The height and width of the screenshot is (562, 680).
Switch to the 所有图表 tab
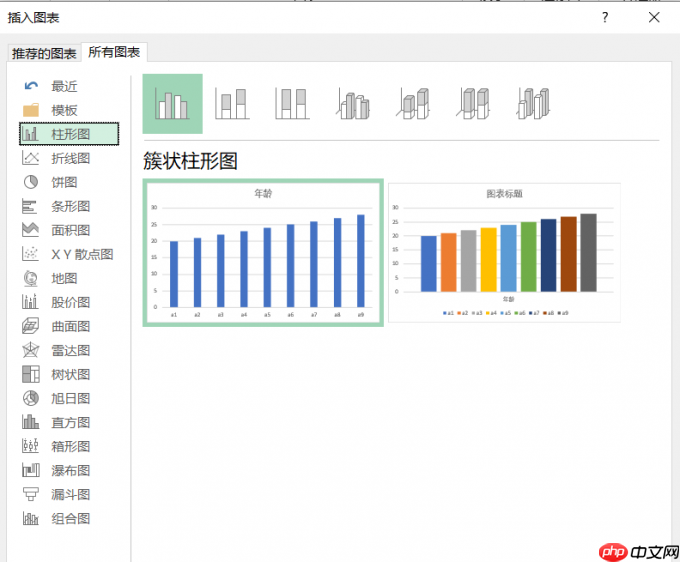[x=114, y=52]
